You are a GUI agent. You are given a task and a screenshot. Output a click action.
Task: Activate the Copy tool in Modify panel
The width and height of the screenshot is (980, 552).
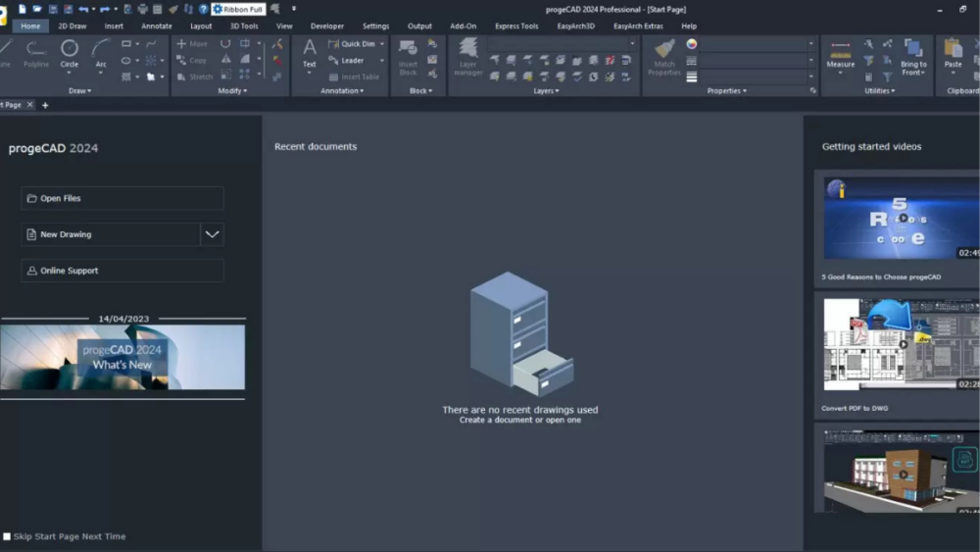(x=192, y=61)
